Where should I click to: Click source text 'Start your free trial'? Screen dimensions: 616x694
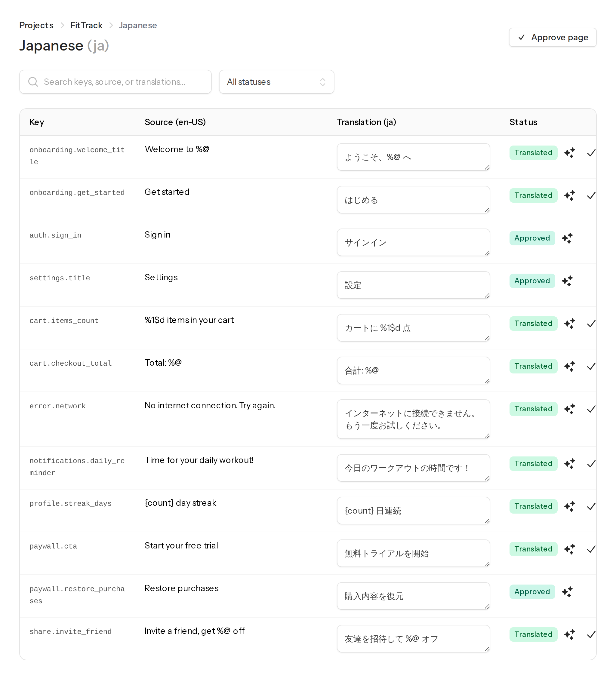click(181, 546)
